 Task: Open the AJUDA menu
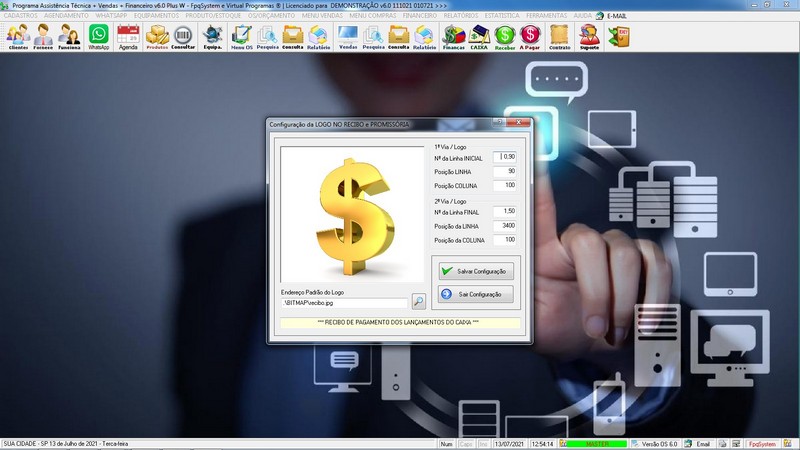click(x=583, y=16)
